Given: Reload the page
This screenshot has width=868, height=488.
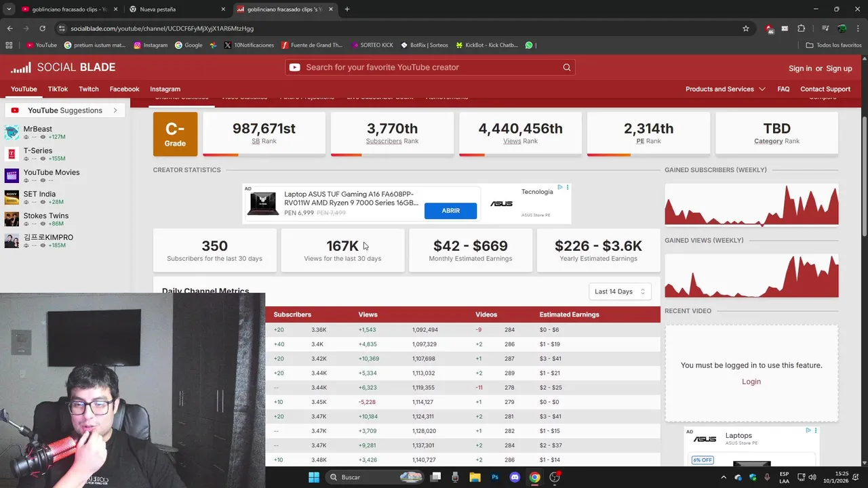Looking at the screenshot, I should coord(42,28).
